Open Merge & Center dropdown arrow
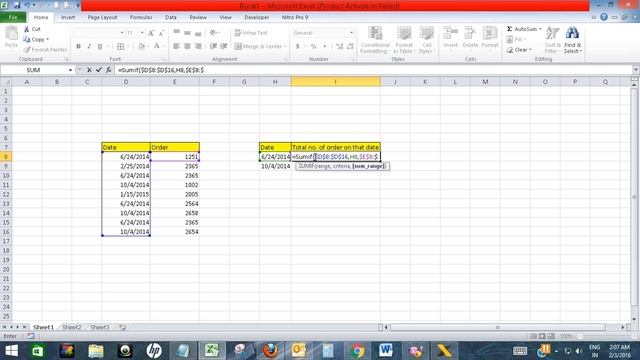Image resolution: width=640 pixels, height=360 pixels. 285,47
